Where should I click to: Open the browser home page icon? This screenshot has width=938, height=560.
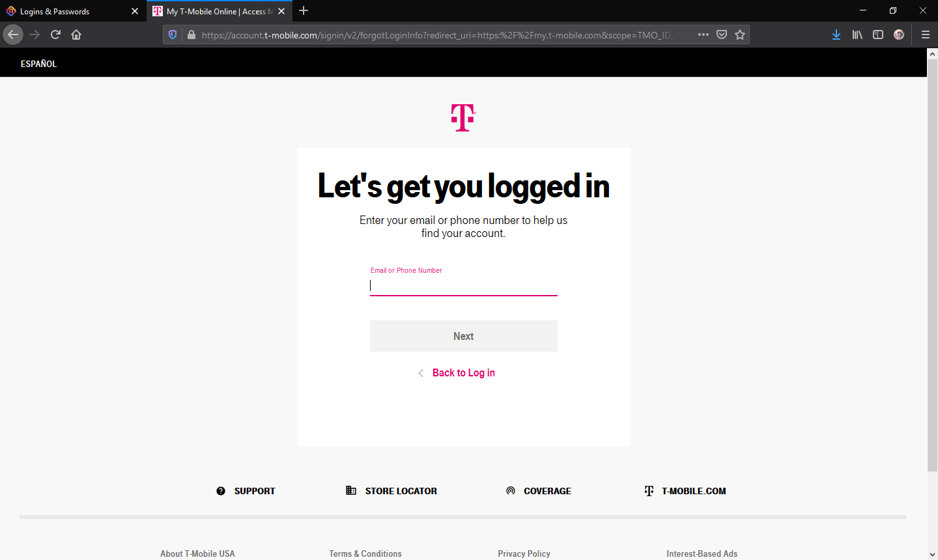(76, 35)
